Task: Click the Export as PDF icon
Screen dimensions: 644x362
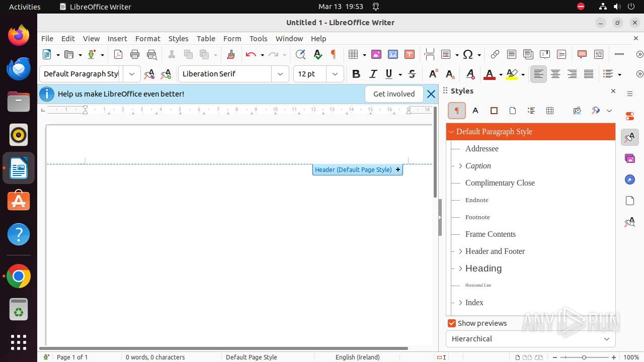Action: 118,54
